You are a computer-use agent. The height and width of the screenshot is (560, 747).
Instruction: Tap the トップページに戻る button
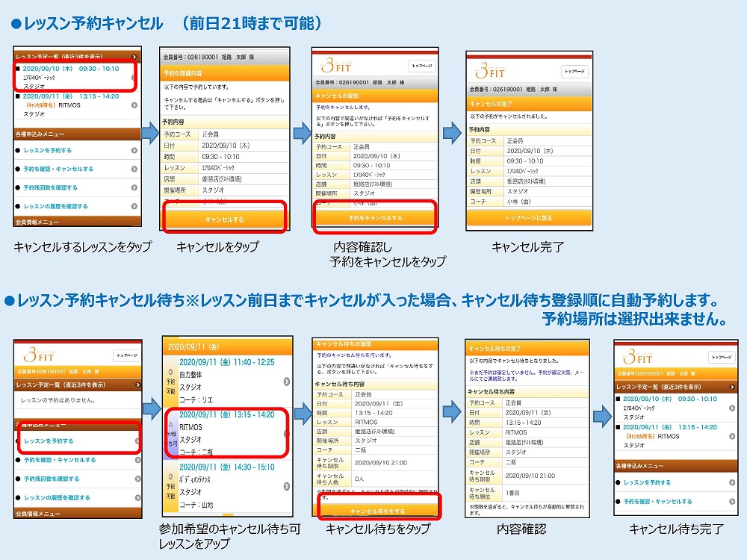tap(529, 217)
